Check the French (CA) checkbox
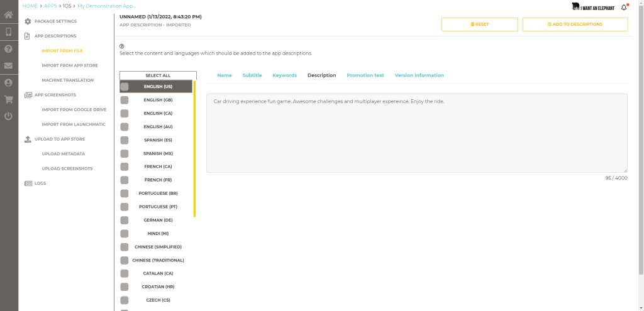Screen dimensions: 644x311 coord(125,166)
